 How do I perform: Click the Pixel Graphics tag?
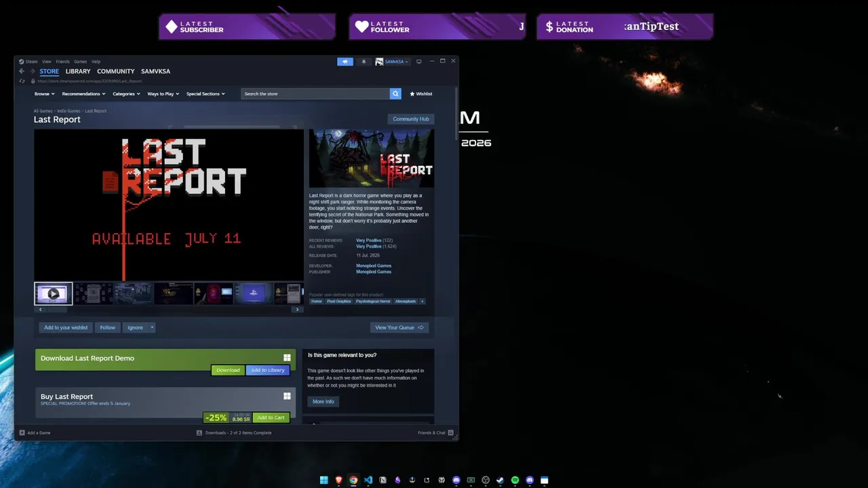click(x=339, y=301)
